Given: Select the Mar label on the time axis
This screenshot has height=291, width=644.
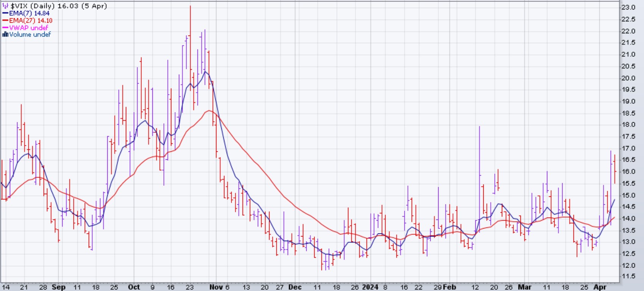Looking at the screenshot, I should [x=525, y=287].
